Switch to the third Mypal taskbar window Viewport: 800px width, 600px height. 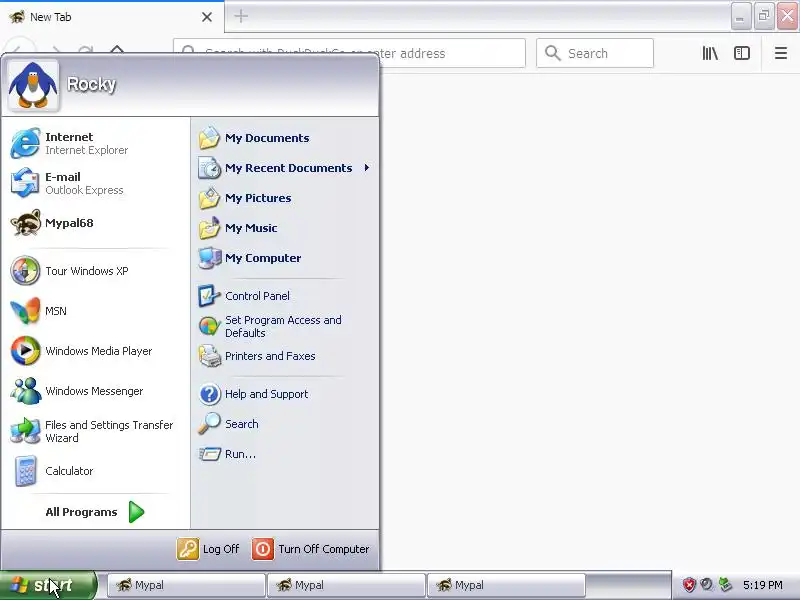pos(506,585)
